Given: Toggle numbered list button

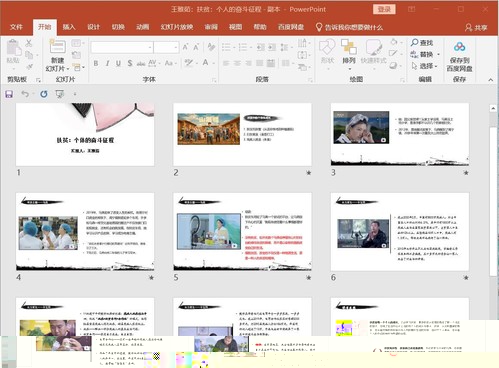Looking at the screenshot, I should pyautogui.click(x=243, y=47).
